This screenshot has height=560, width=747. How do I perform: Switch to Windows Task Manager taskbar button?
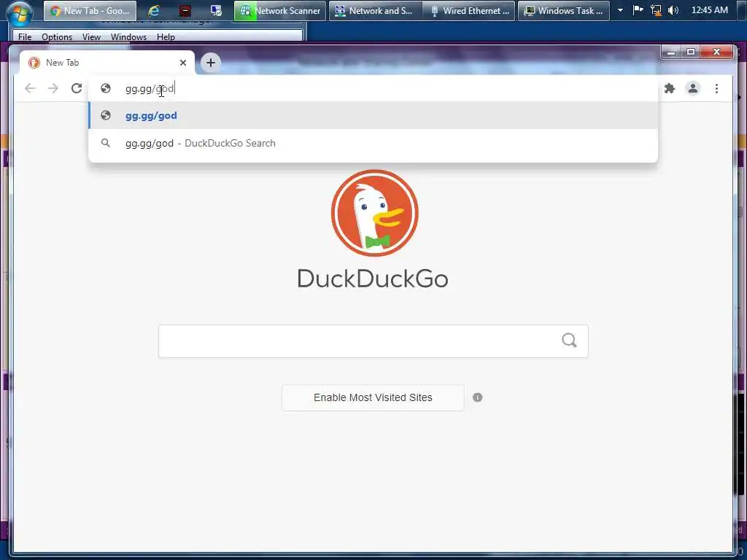564,10
